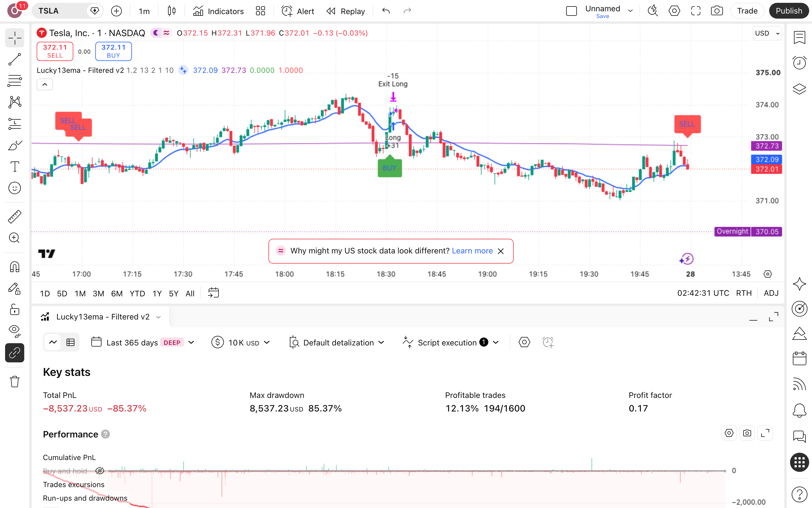Open the Lucky13ema - Filtered v2 strategy tab
Viewport: 812px width, 508px height.
pyautogui.click(x=101, y=317)
